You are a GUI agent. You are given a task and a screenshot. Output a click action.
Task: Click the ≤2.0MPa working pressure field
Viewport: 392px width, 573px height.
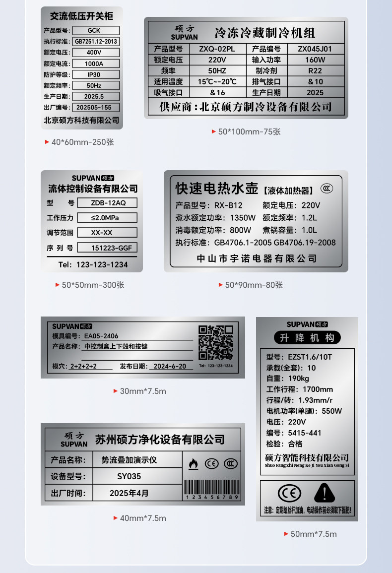point(106,218)
